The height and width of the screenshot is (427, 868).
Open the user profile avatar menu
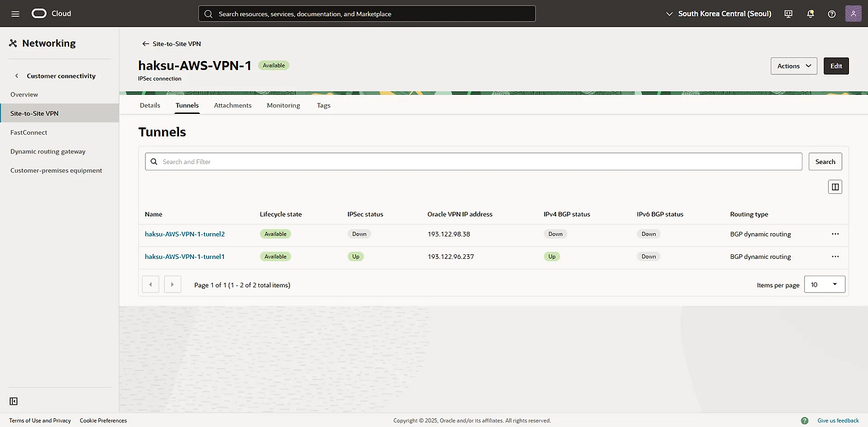[853, 14]
